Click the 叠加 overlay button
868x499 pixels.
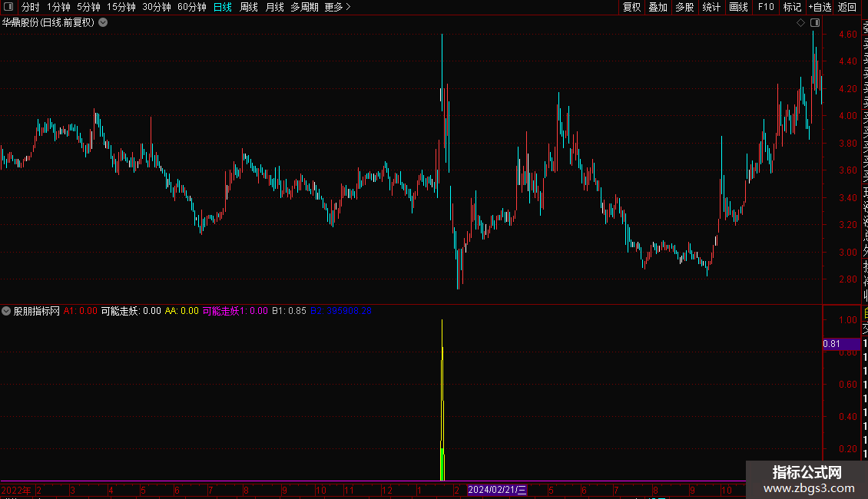[658, 7]
